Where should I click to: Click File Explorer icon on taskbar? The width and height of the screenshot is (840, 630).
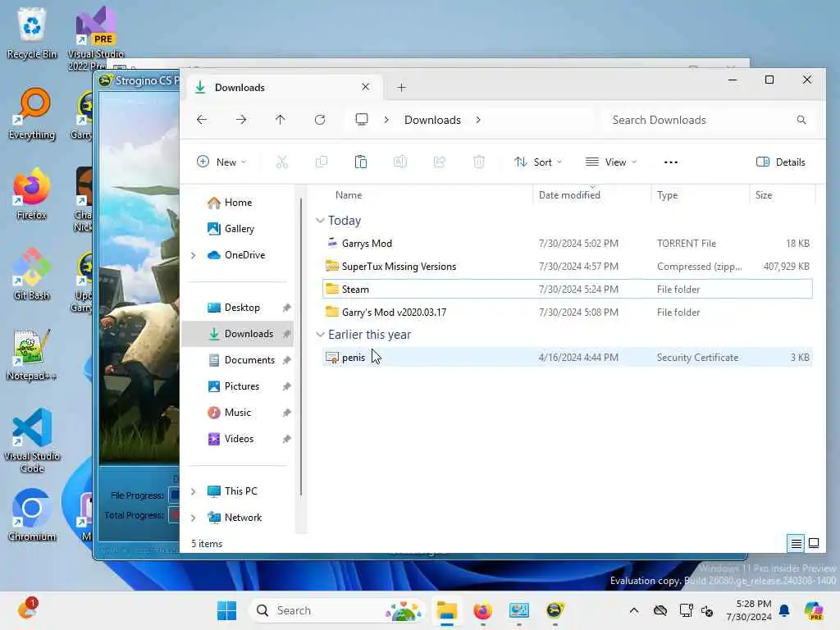446,610
